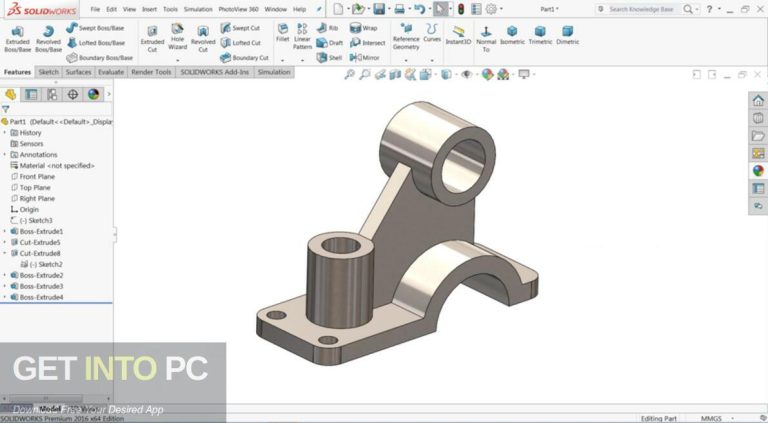Apply the Fillet tool

click(x=283, y=33)
